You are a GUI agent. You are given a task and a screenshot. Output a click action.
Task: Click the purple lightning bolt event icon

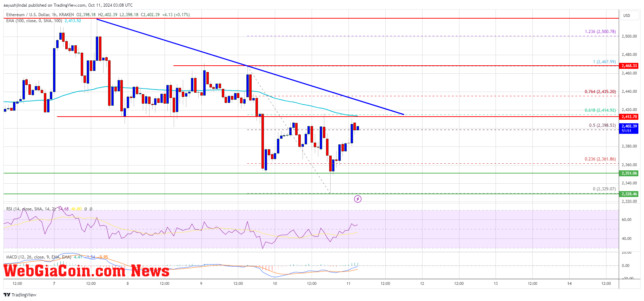click(x=358, y=199)
